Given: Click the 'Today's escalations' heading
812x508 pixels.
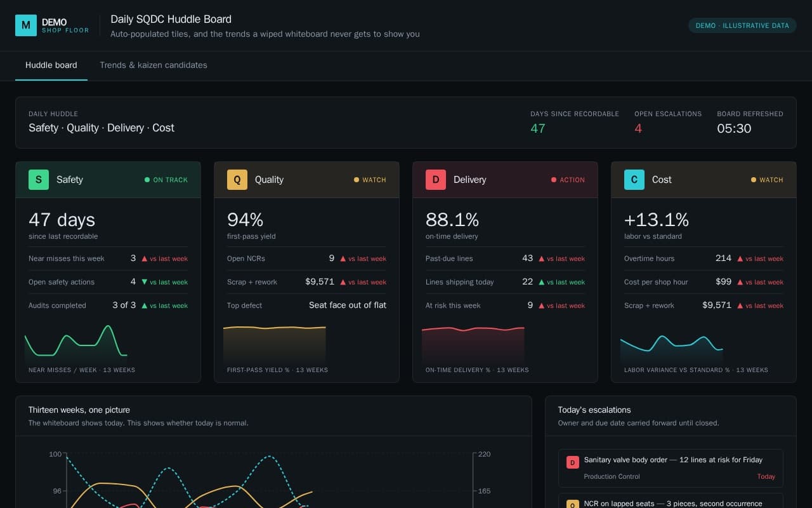Looking at the screenshot, I should point(594,410).
